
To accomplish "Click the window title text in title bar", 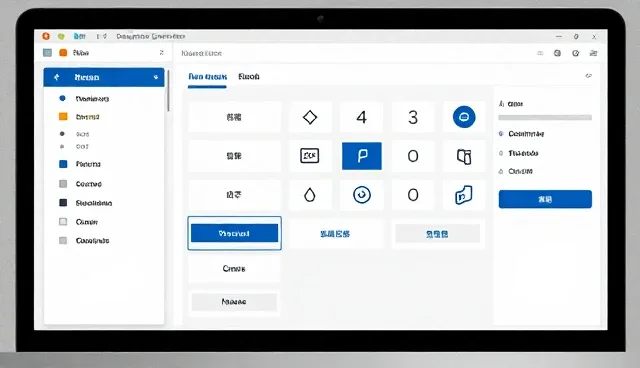I will 151,36.
